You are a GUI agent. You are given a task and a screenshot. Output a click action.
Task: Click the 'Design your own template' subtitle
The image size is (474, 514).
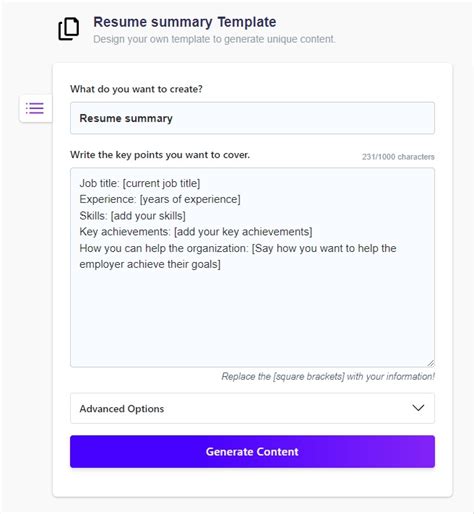tap(214, 39)
